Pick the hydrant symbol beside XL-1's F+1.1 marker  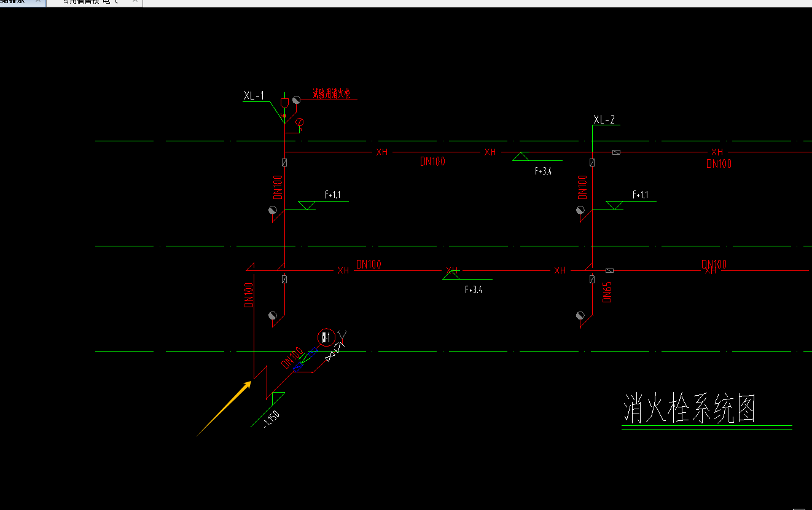[x=273, y=210]
